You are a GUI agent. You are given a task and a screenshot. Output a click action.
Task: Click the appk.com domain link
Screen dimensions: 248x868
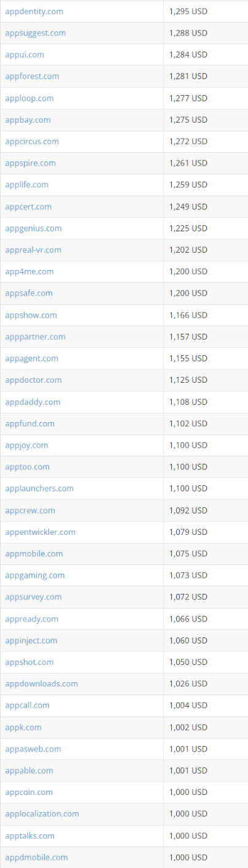23,728
